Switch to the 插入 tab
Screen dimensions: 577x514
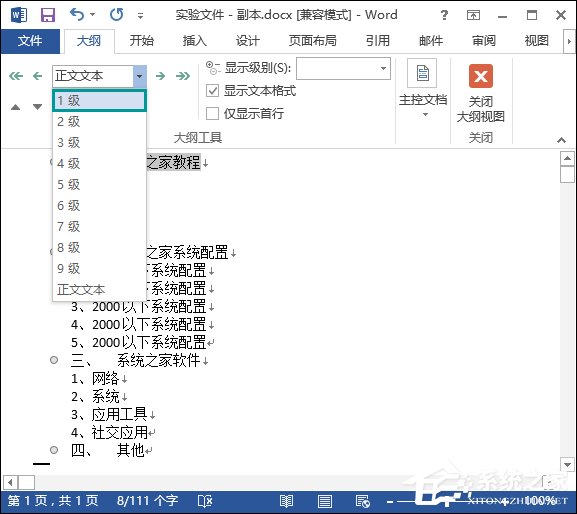[x=194, y=40]
